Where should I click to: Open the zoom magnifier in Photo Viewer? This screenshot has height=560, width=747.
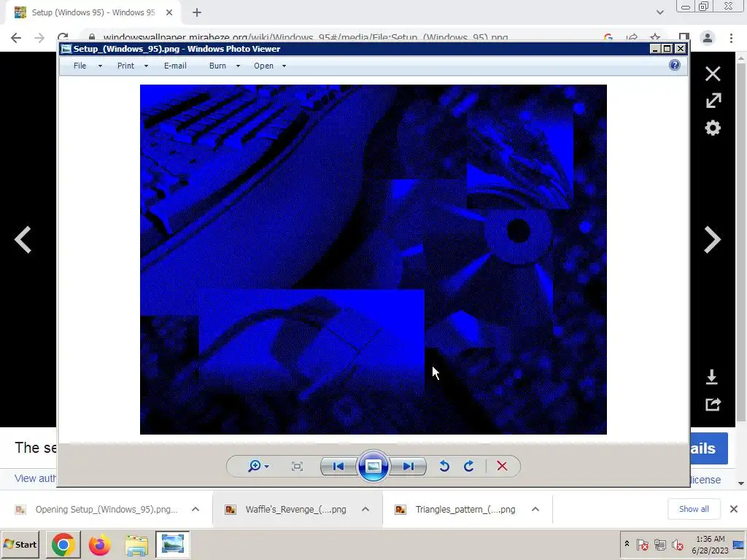click(255, 466)
